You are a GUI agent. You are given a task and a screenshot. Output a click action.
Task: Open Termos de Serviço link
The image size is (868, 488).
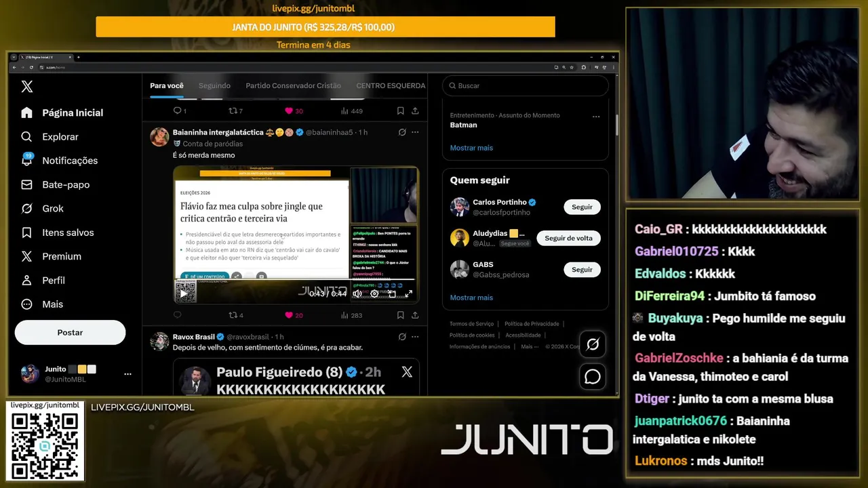tap(471, 324)
